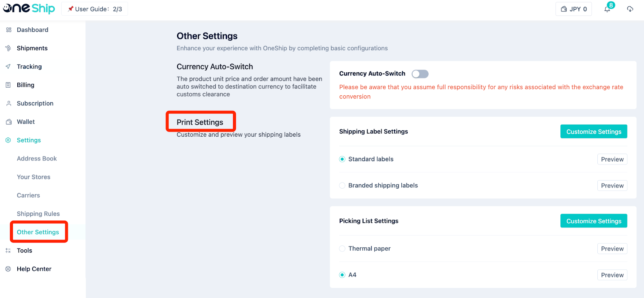644x298 pixels.
Task: Open Your Stores settings page
Action: [x=33, y=177]
